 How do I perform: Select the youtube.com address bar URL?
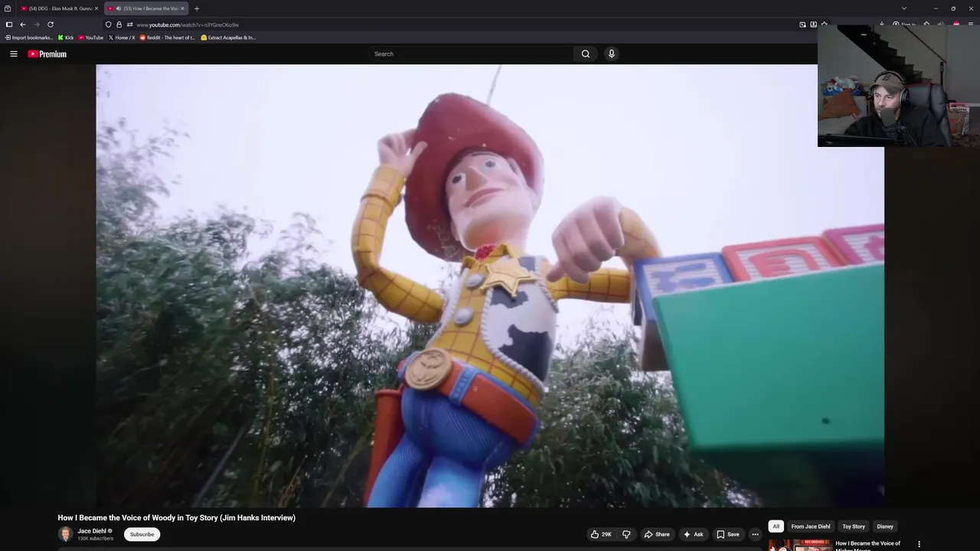click(x=188, y=24)
